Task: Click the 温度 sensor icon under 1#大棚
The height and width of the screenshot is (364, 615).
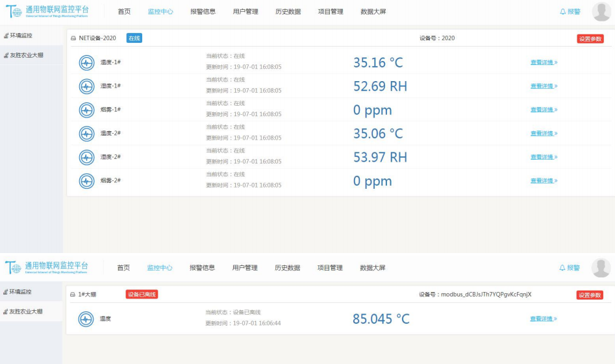Action: coord(86,319)
